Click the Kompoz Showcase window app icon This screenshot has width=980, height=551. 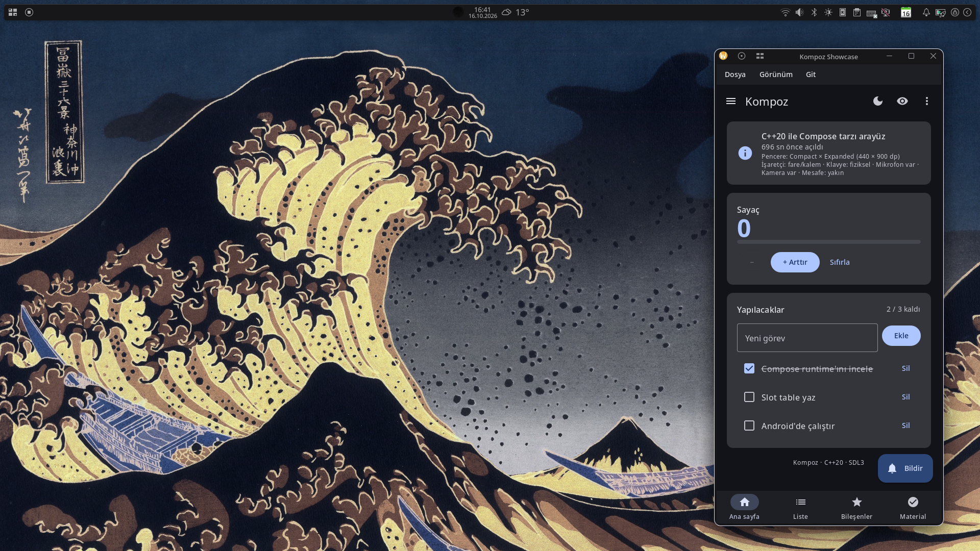click(723, 56)
